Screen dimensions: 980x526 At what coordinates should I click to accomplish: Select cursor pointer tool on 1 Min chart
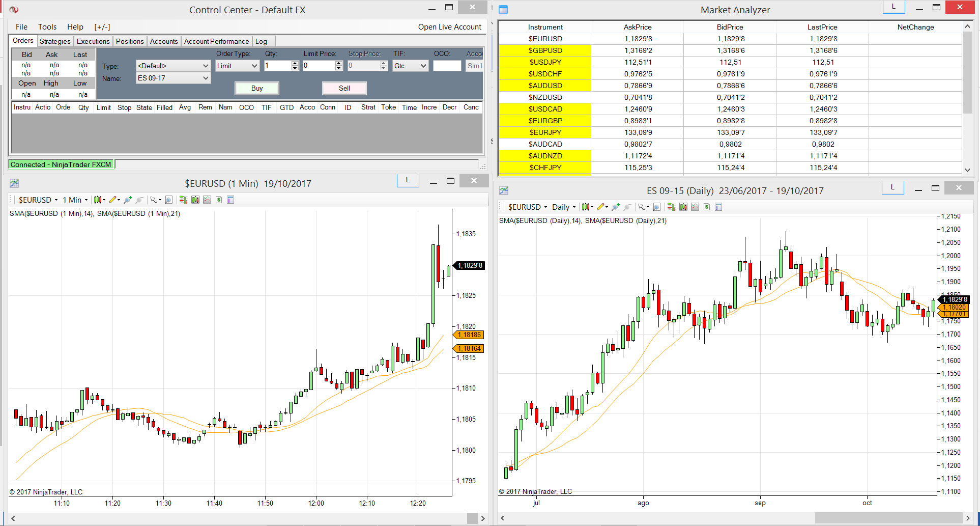tap(153, 200)
